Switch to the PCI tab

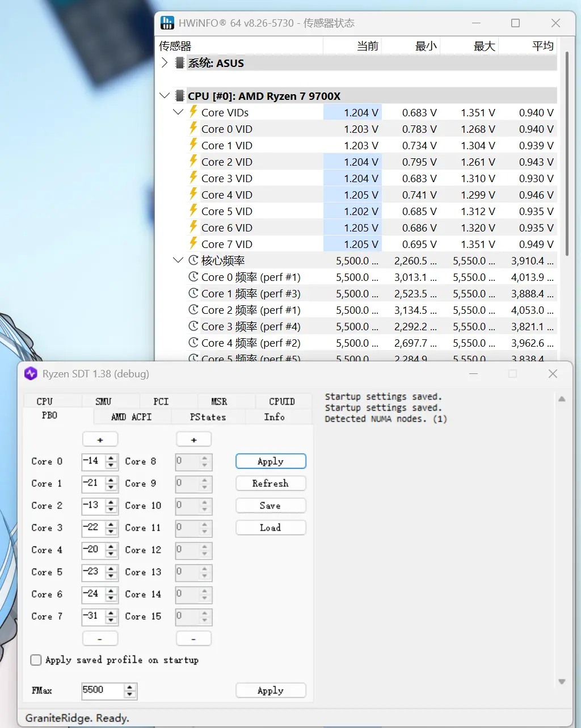(x=161, y=401)
